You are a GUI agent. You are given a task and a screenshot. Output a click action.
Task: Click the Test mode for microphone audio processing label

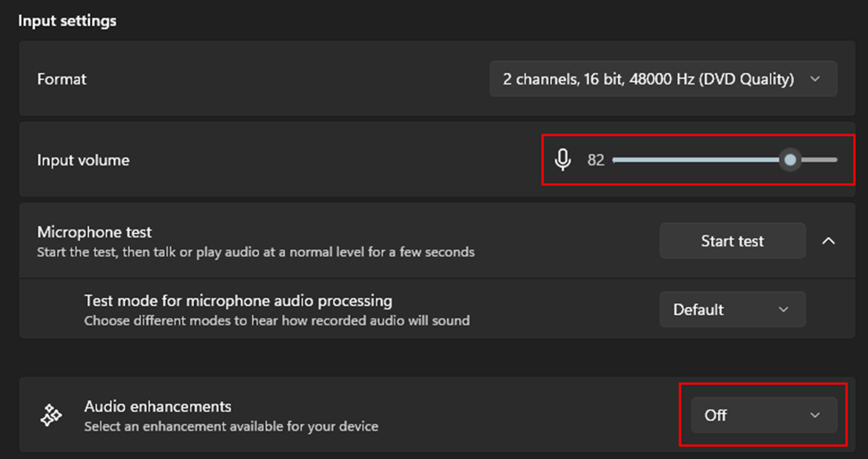pyautogui.click(x=238, y=301)
